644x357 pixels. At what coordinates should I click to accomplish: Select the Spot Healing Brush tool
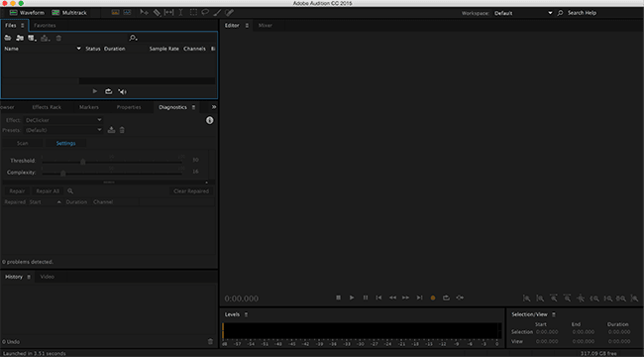[229, 12]
